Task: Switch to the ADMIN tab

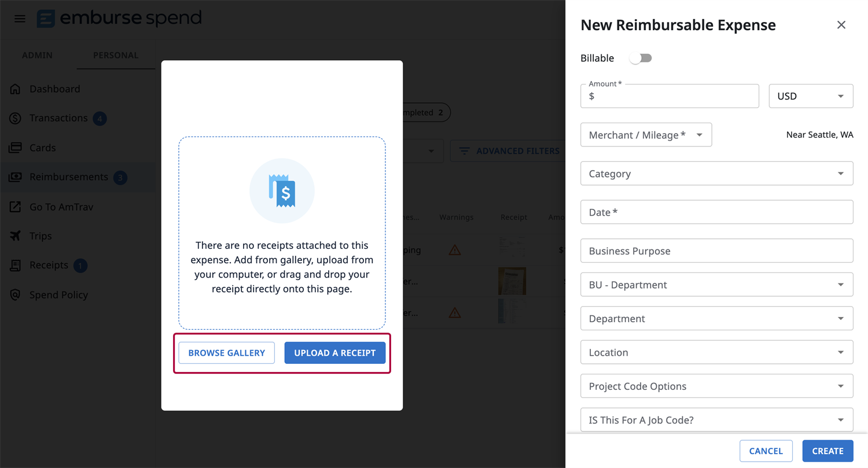Action: click(37, 56)
